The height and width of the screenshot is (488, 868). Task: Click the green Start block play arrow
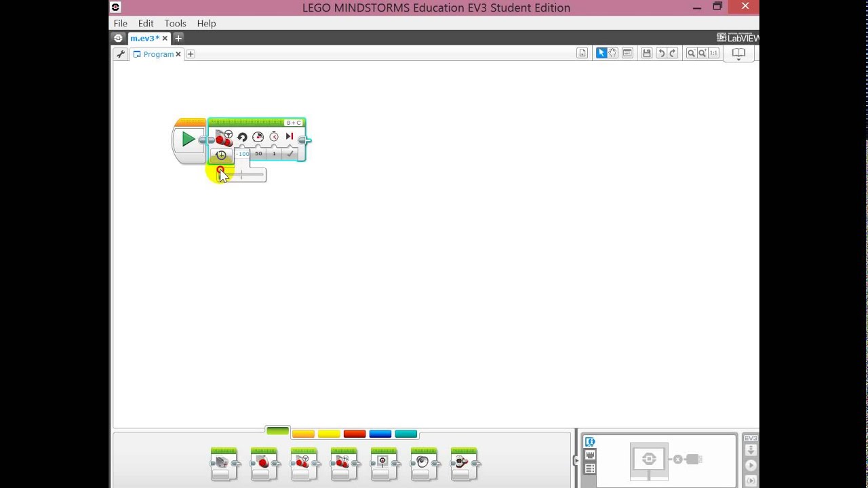(188, 140)
